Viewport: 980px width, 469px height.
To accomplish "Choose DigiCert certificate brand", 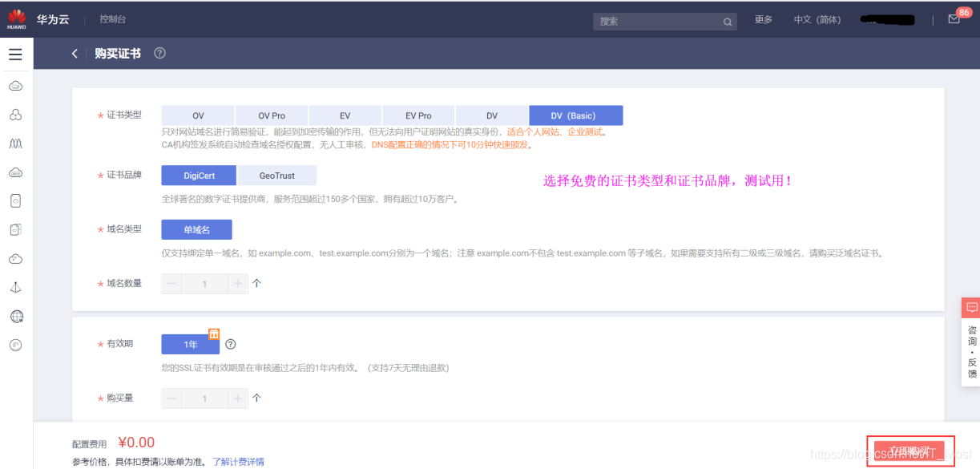I will pos(199,175).
